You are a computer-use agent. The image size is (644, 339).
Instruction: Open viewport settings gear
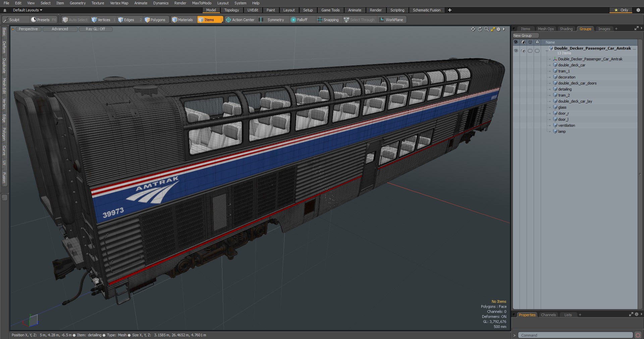498,29
